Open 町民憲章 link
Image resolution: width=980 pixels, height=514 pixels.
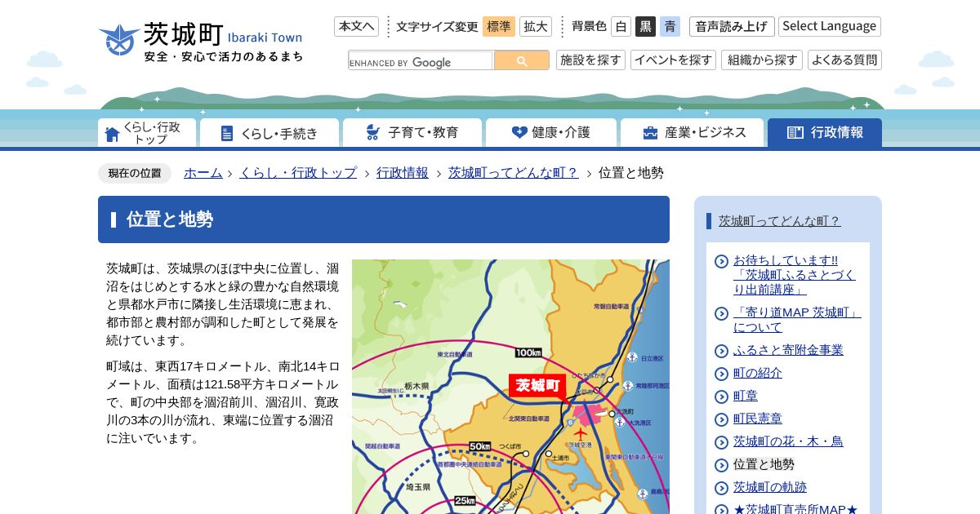(x=758, y=419)
